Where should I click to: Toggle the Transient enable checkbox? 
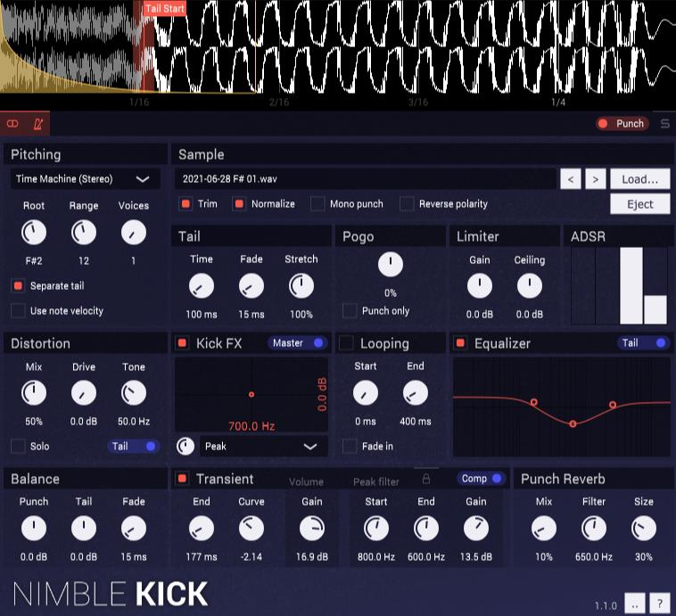pyautogui.click(x=182, y=479)
